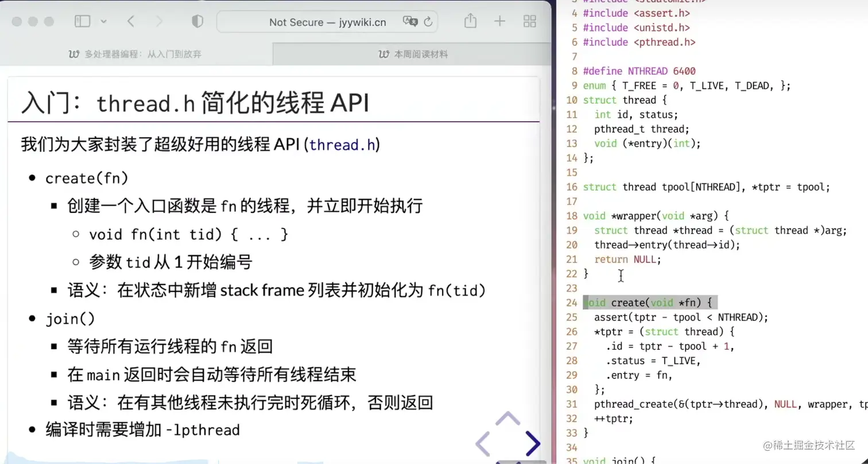The width and height of the screenshot is (868, 464).
Task: Click the #include <unistd.h> line in the code editor
Action: (636, 28)
